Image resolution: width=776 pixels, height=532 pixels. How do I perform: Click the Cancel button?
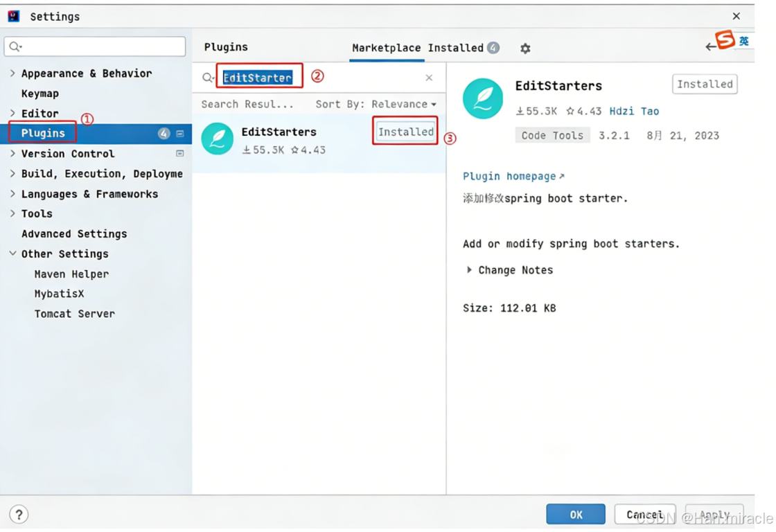(x=645, y=514)
